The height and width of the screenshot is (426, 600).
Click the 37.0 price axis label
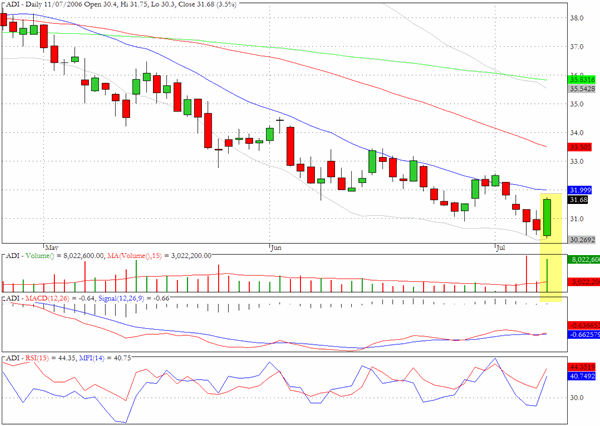(x=577, y=47)
